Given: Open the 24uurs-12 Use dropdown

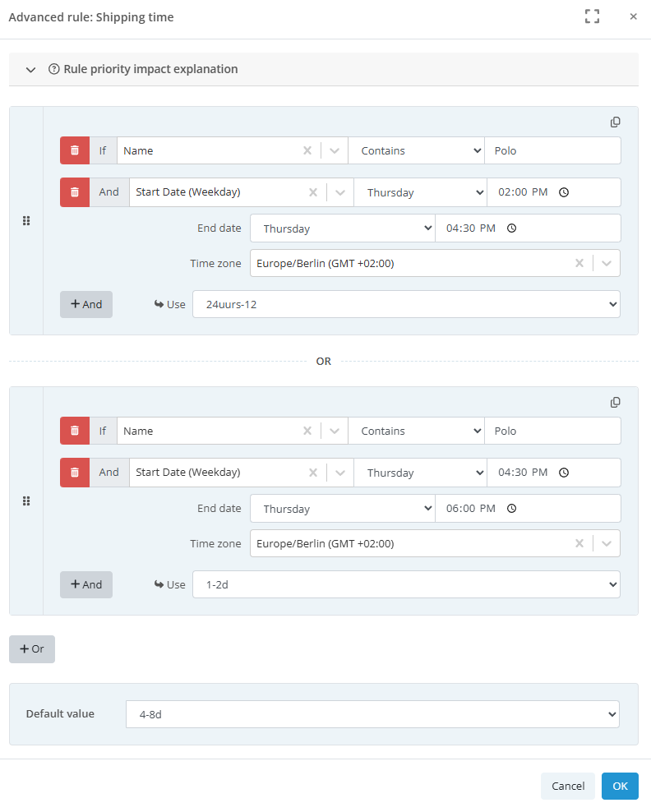Looking at the screenshot, I should coord(406,304).
